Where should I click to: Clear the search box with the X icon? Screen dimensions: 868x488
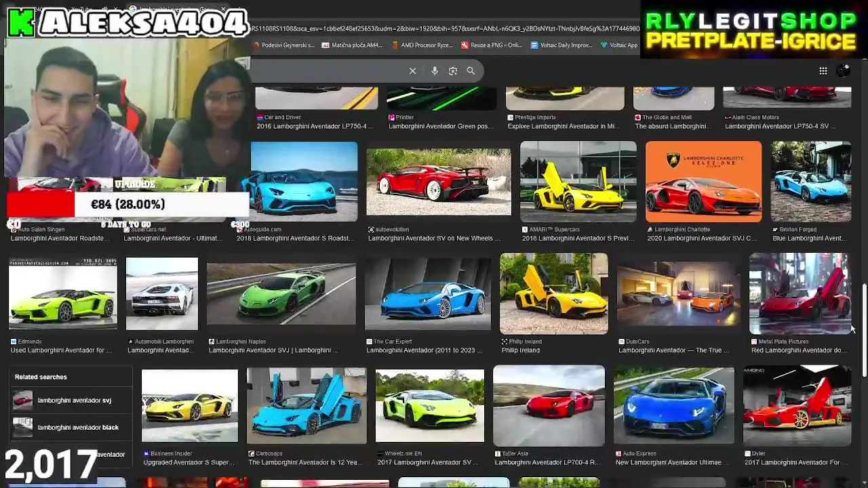click(x=412, y=70)
